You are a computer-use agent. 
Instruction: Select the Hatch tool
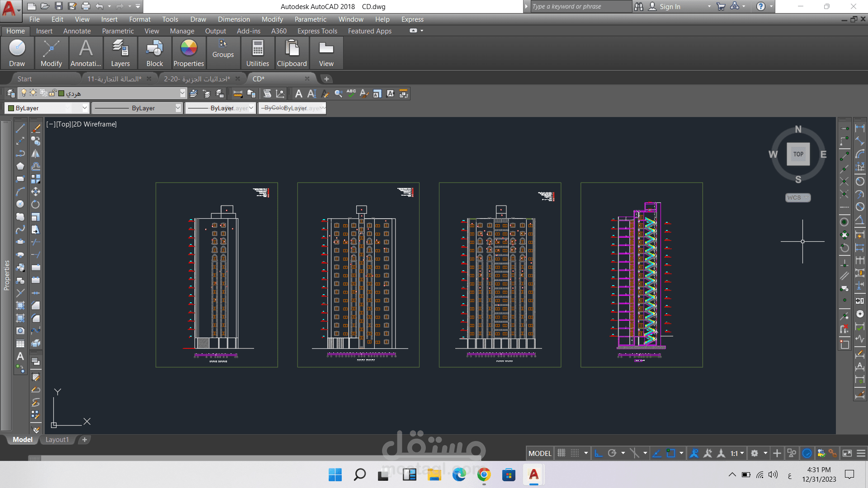point(20,306)
